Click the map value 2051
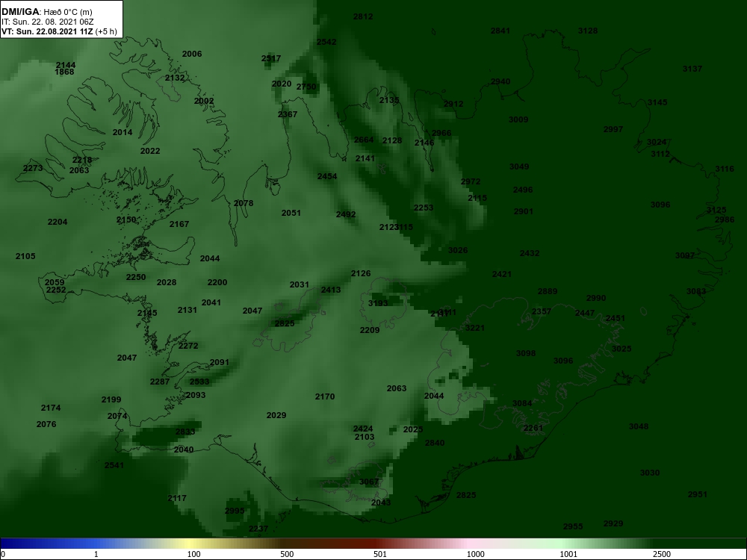Image resolution: width=747 pixels, height=560 pixels. [x=291, y=214]
